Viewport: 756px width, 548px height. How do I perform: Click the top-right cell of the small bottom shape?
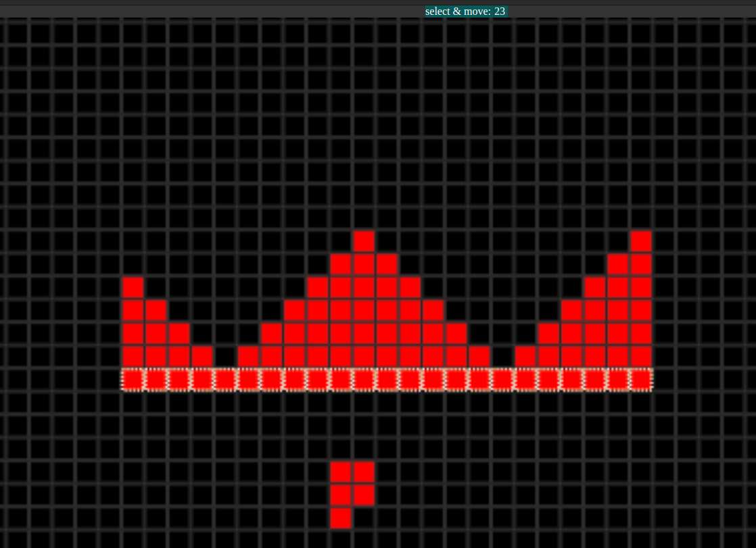[x=364, y=472]
